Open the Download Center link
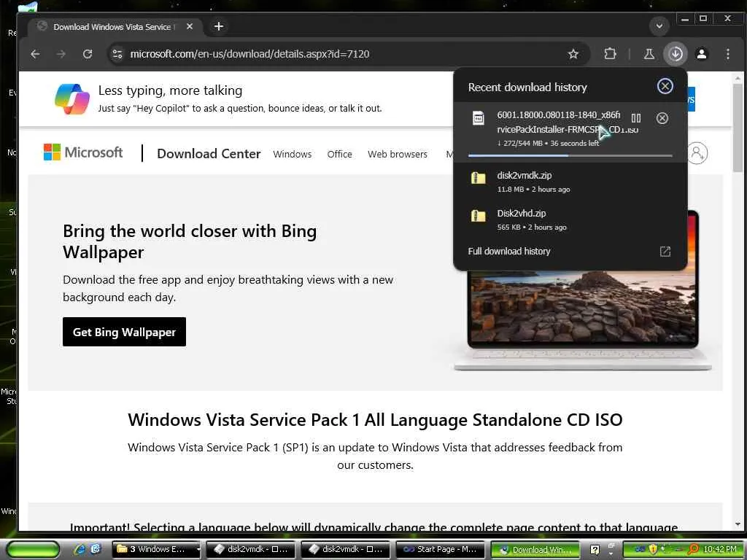This screenshot has height=560, width=747. click(x=209, y=153)
